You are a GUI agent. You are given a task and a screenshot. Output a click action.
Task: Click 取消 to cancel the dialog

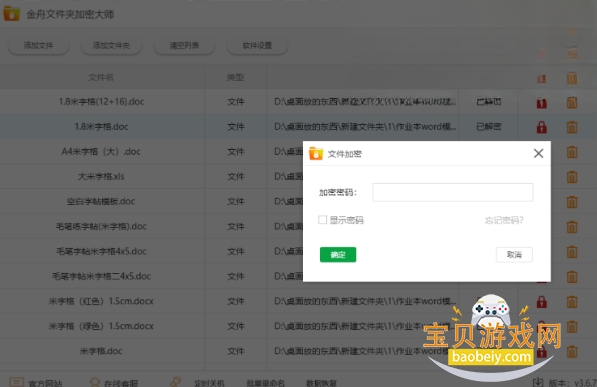514,254
